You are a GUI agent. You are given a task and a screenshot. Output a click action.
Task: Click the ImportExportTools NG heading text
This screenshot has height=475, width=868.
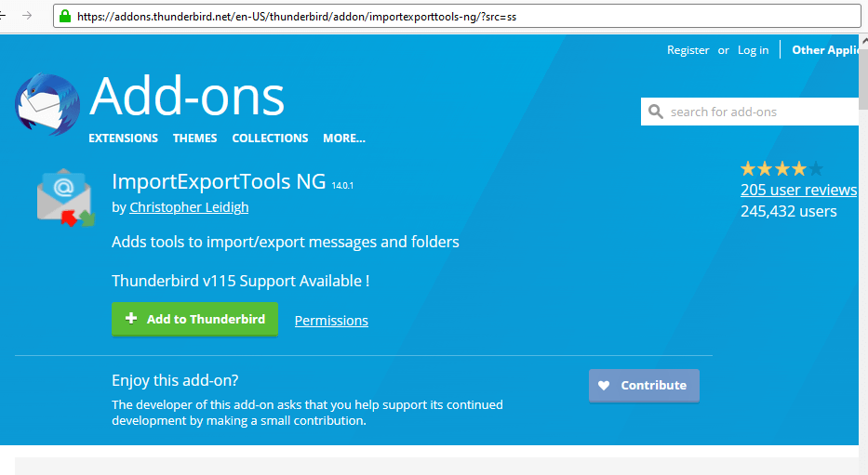pyautogui.click(x=219, y=181)
